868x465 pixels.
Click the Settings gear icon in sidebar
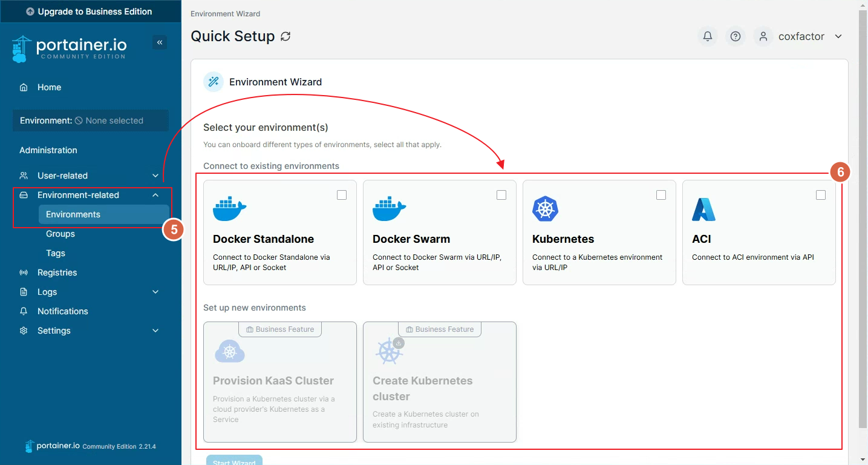tap(24, 331)
